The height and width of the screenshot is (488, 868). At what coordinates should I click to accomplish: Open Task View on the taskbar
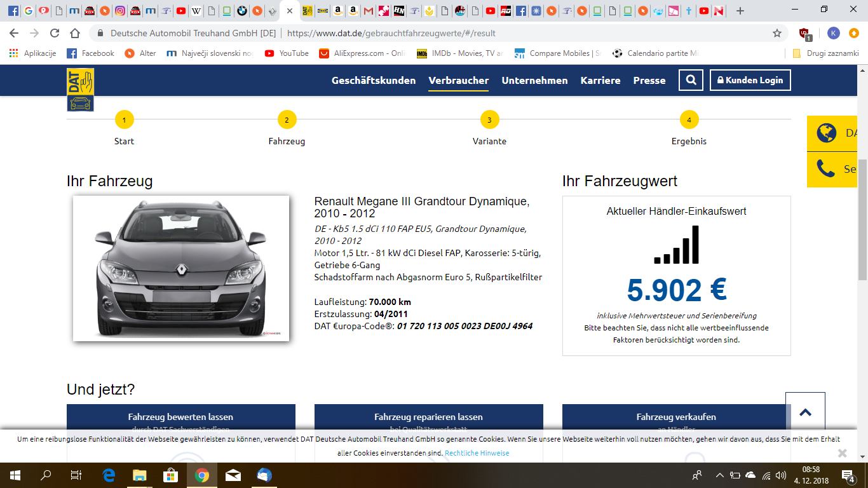[x=76, y=475]
